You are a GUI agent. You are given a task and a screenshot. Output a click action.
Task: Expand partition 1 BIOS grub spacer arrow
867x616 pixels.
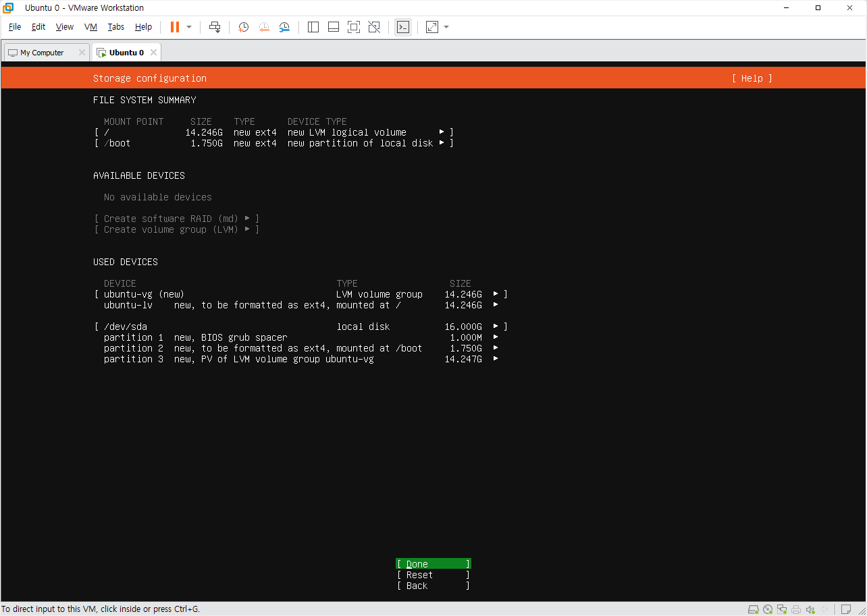(496, 337)
